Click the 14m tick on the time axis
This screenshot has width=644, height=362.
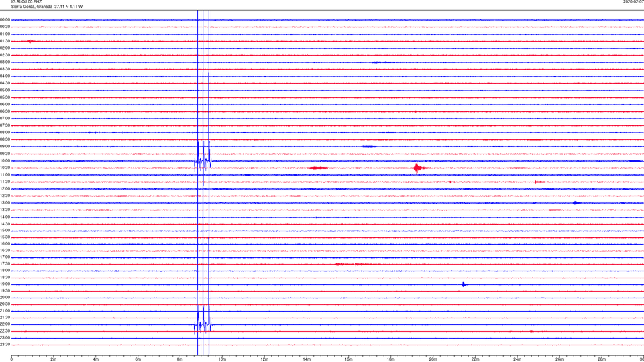point(307,359)
